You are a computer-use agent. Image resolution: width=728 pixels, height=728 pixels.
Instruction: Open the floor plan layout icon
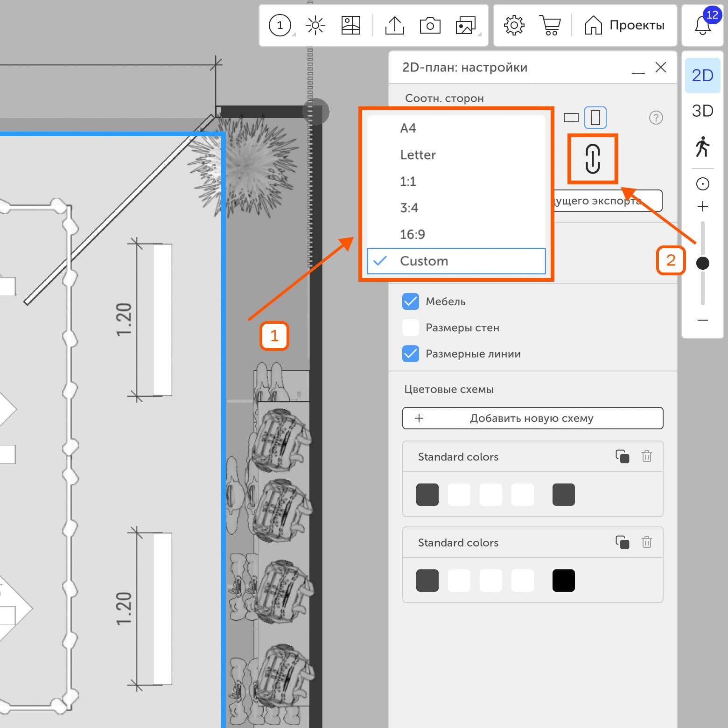point(350,25)
